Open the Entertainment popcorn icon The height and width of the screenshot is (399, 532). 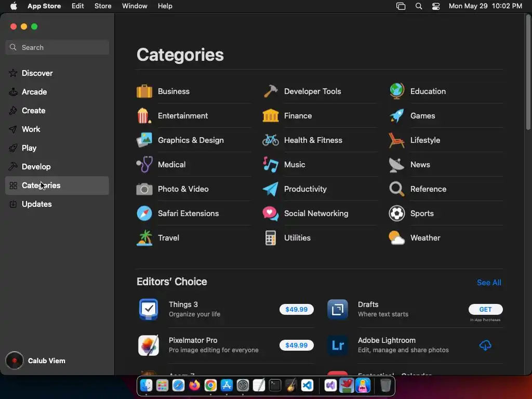point(144,116)
